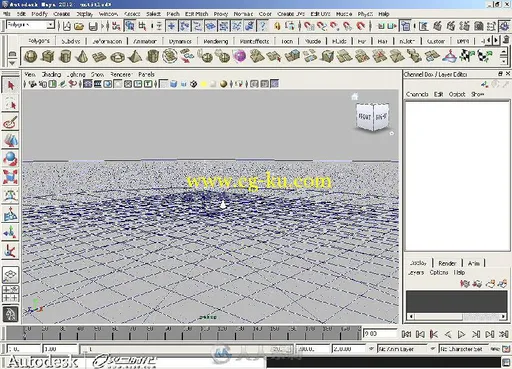Open the Layers menu in Layer Editor

coord(416,272)
